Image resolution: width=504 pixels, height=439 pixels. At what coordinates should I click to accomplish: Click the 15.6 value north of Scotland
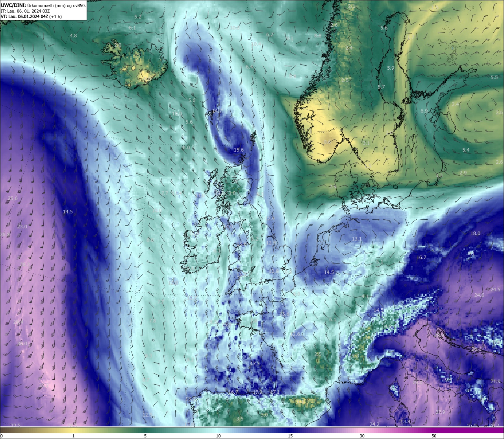point(239,150)
